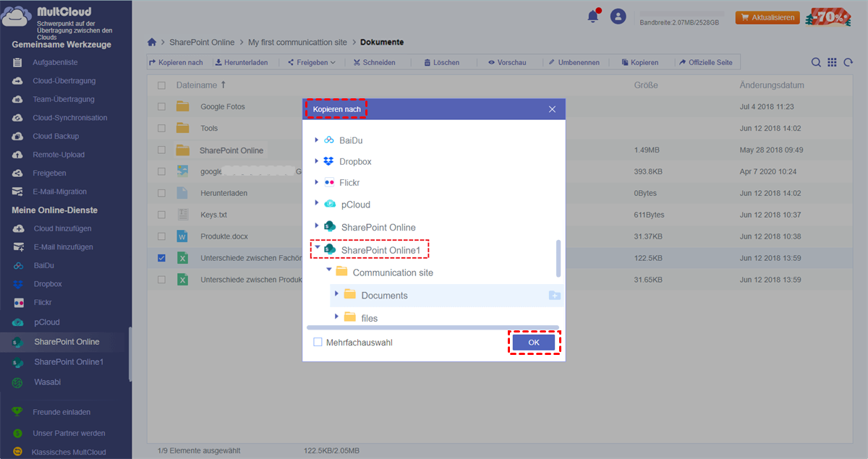Open SharePoint Online1 in sidebar
The height and width of the screenshot is (459, 868).
(x=69, y=361)
